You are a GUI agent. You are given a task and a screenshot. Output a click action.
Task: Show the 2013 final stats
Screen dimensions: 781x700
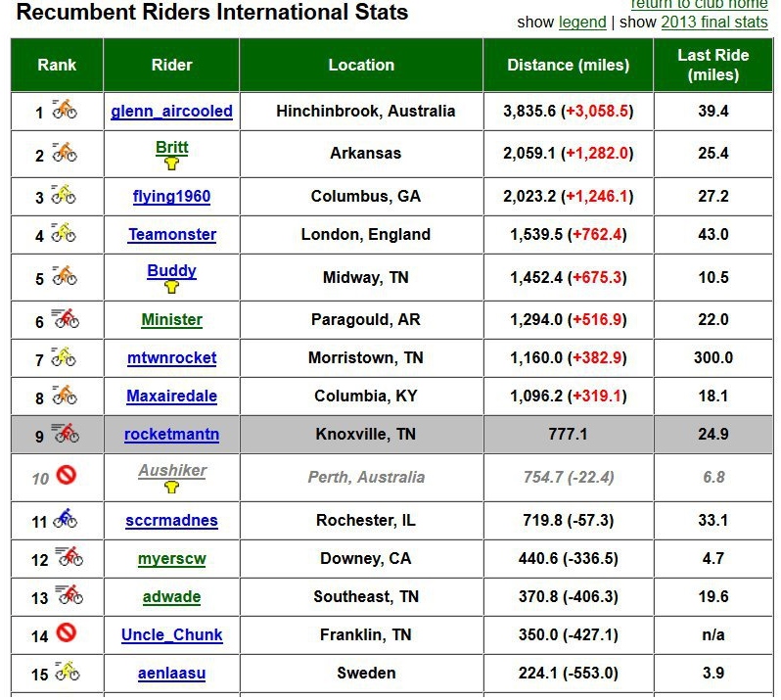(714, 23)
